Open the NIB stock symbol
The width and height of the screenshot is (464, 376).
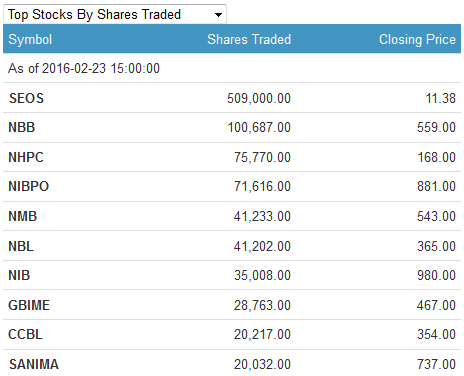tap(19, 275)
